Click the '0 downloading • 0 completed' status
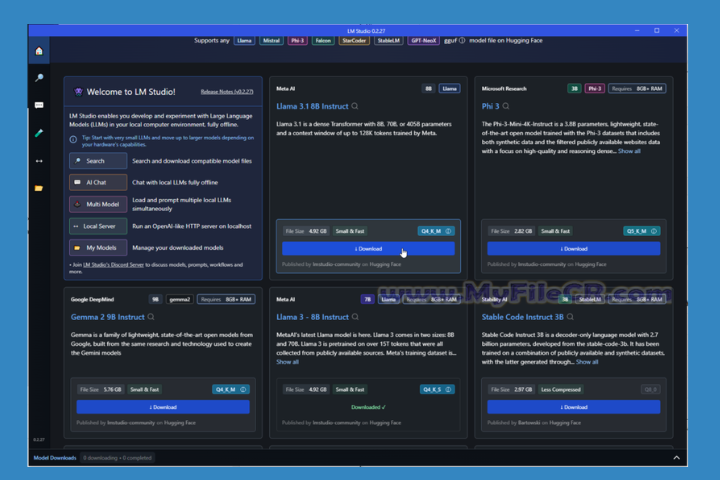720x480 pixels. pos(118,458)
